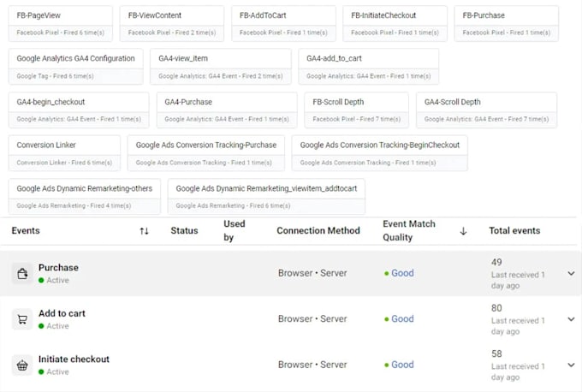Screen dimensions: 582x392
Task: Click the Good quality link for Purchase
Action: (x=402, y=273)
